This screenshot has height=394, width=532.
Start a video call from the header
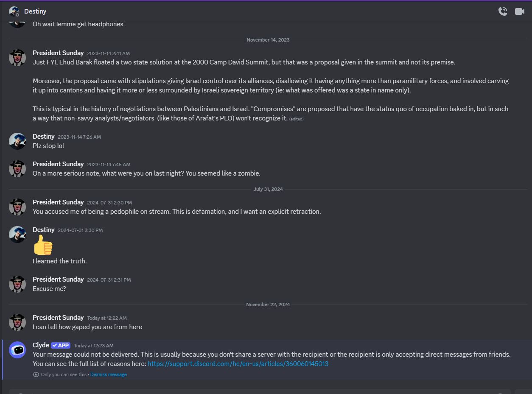click(x=520, y=11)
